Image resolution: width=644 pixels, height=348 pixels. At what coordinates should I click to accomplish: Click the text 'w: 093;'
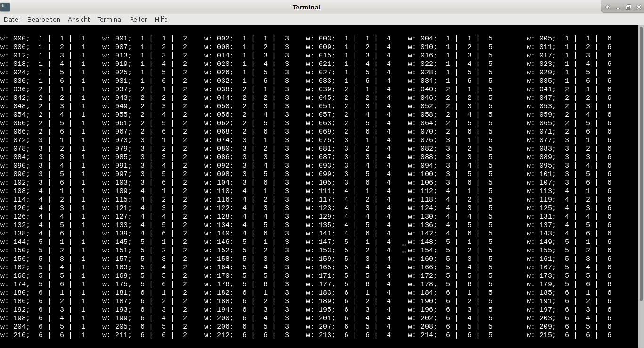pyautogui.click(x=320, y=165)
